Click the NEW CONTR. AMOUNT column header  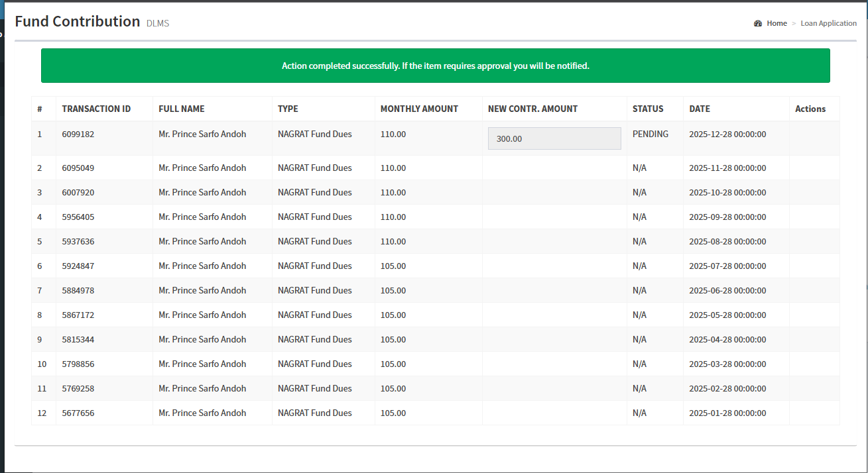click(x=532, y=109)
